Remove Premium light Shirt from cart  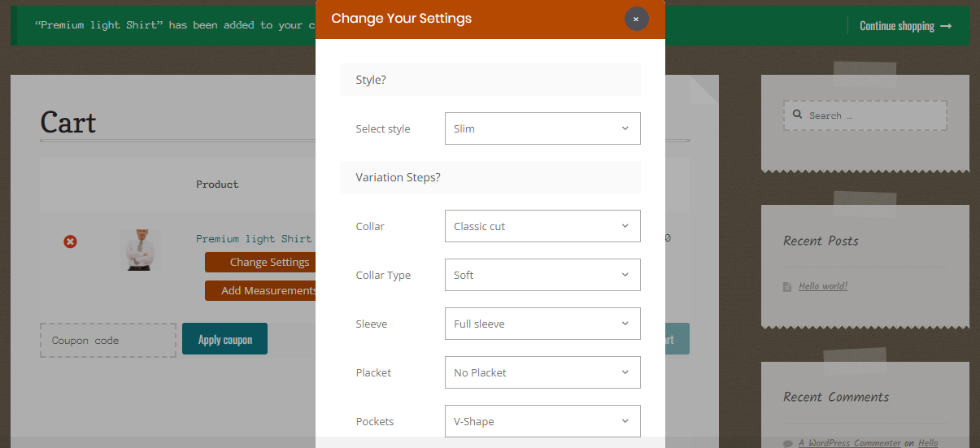[71, 241]
